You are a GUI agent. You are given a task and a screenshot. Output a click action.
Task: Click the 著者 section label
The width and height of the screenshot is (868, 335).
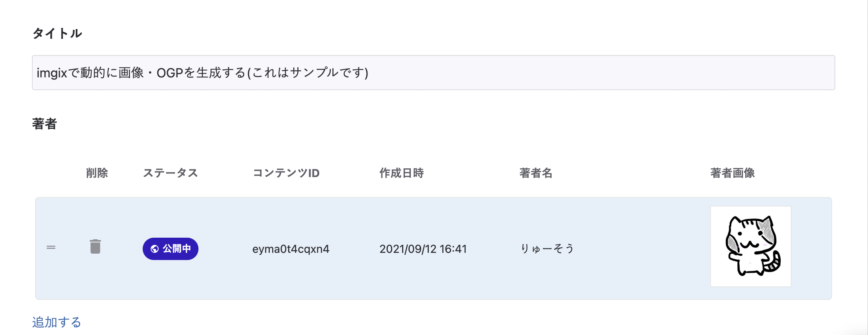tap(44, 124)
